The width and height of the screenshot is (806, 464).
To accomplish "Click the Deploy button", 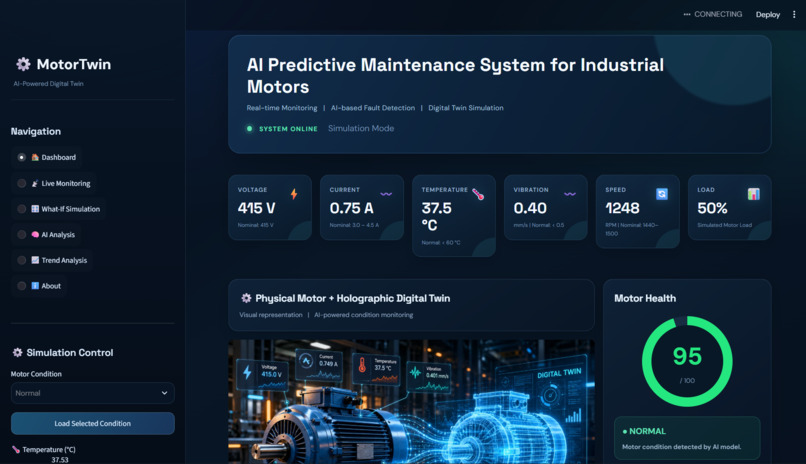I will pos(767,14).
